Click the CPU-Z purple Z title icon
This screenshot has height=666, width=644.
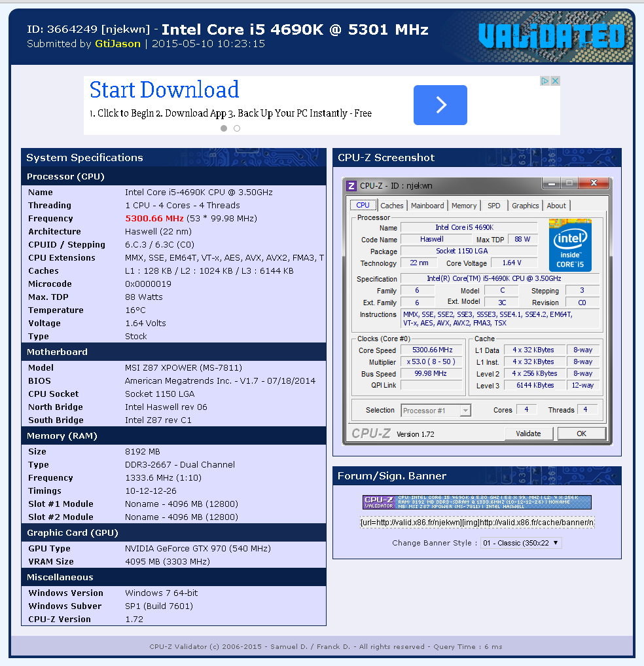click(351, 185)
